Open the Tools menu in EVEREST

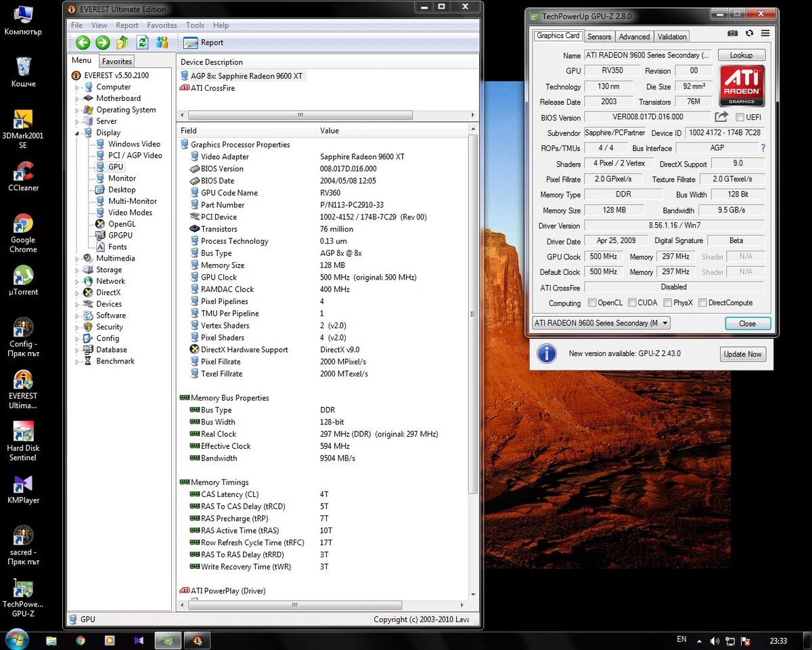(195, 25)
